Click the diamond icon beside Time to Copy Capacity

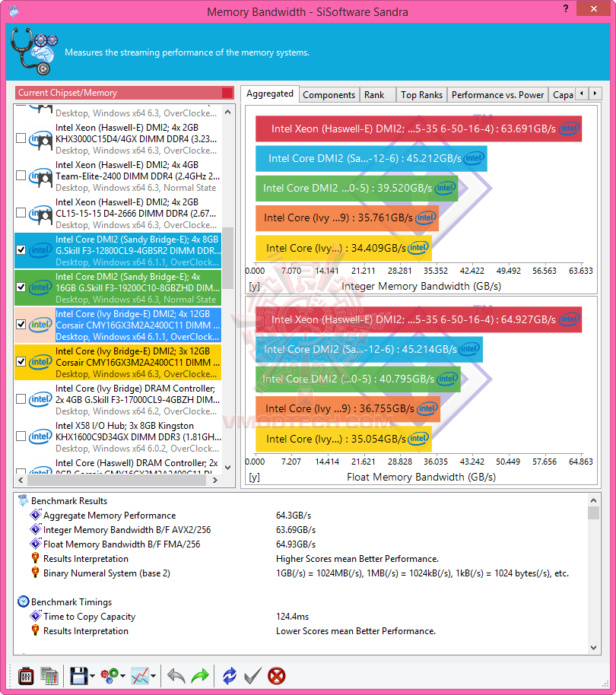point(36,616)
